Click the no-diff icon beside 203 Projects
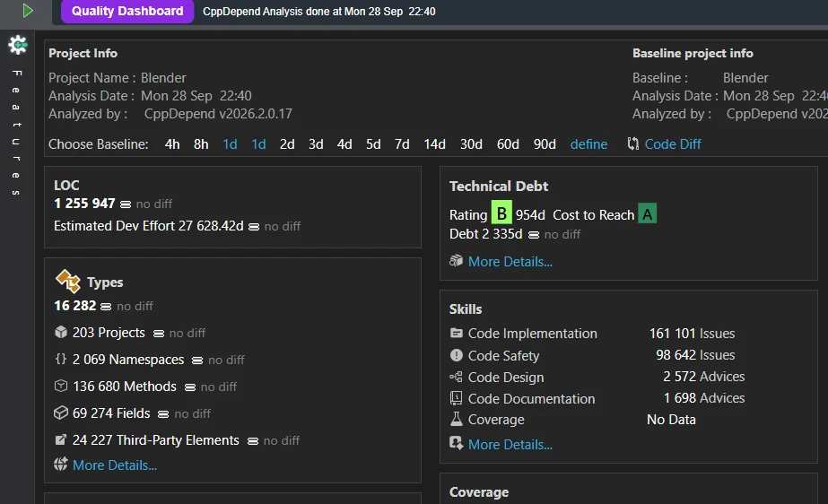The image size is (828, 504). [x=159, y=334]
